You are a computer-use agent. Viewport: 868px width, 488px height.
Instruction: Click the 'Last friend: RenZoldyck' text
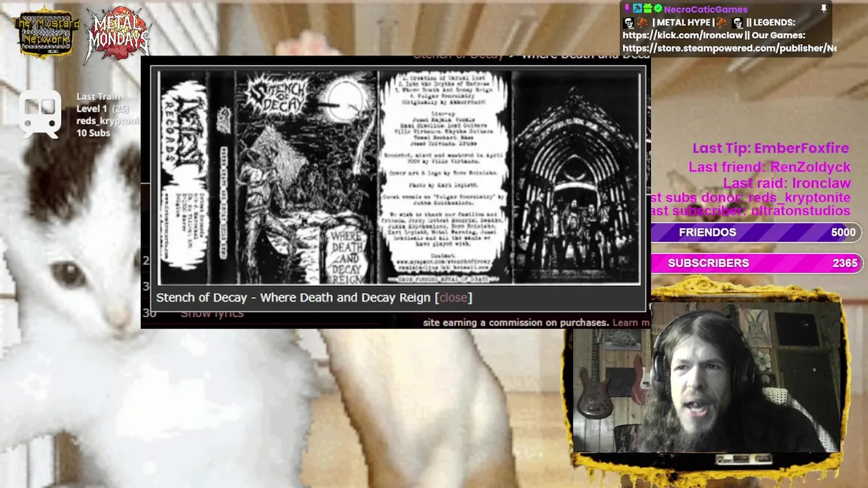(770, 167)
